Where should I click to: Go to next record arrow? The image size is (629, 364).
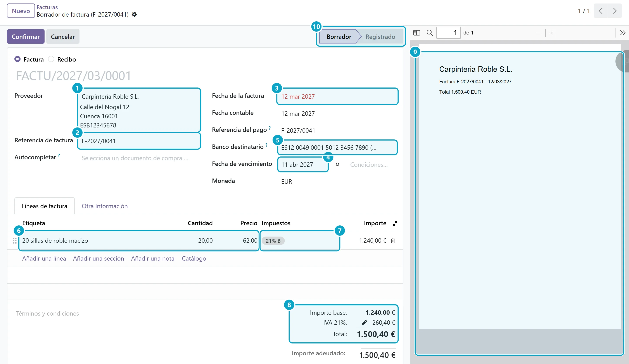point(615,11)
